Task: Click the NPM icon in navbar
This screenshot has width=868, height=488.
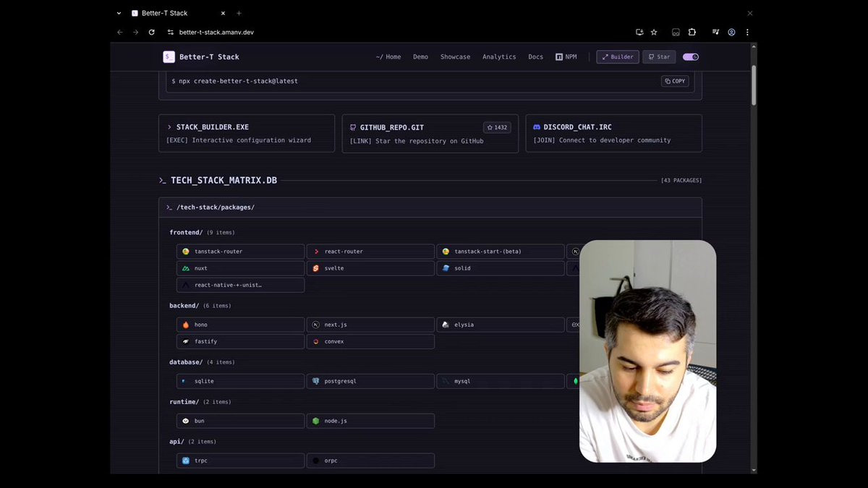Action: [559, 56]
